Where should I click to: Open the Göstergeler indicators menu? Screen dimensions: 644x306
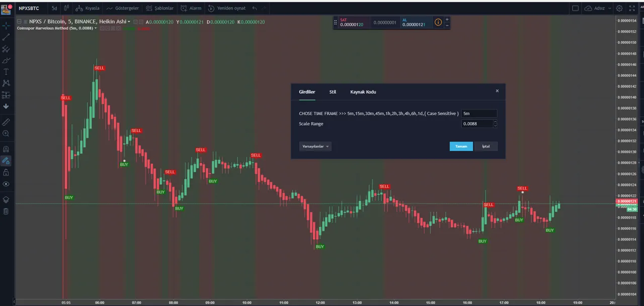[x=123, y=9]
